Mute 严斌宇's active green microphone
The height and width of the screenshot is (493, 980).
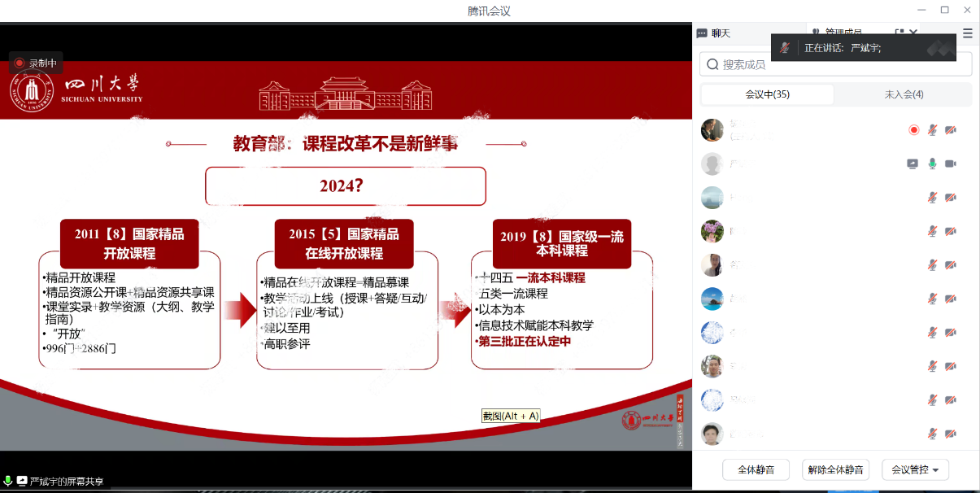point(932,164)
